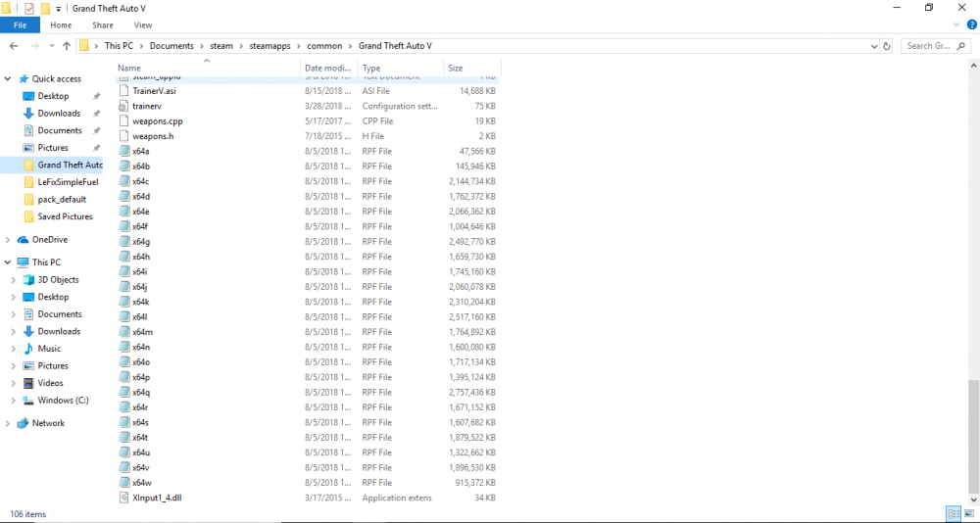Select the weapons.h file row
Image resolution: width=980 pixels, height=523 pixels.
(308, 136)
